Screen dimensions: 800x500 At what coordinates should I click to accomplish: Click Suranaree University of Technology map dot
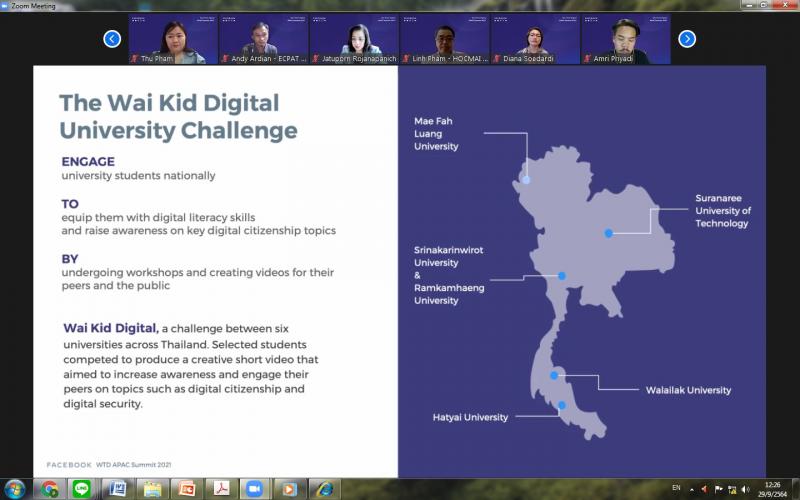pyautogui.click(x=608, y=233)
